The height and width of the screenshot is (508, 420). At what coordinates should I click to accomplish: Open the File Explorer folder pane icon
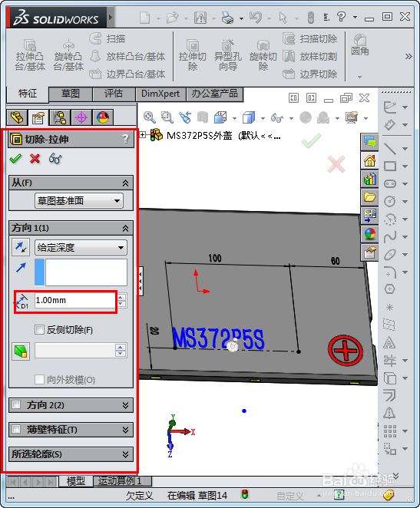point(370,197)
